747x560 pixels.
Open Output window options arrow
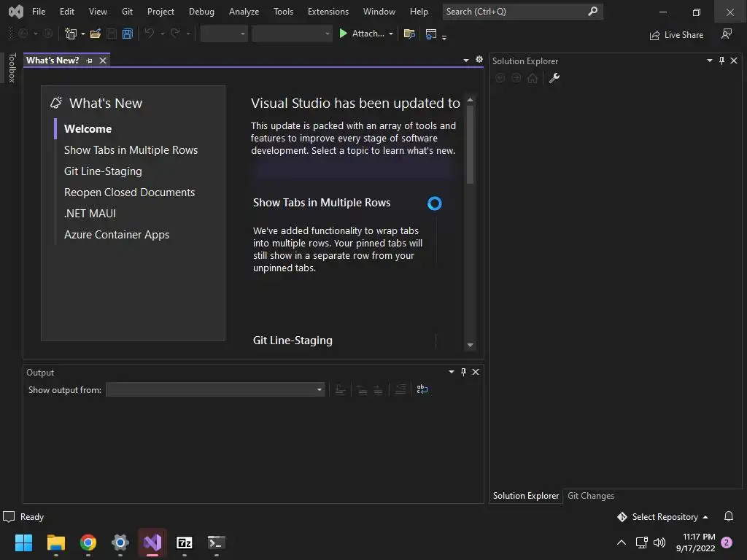click(x=451, y=372)
